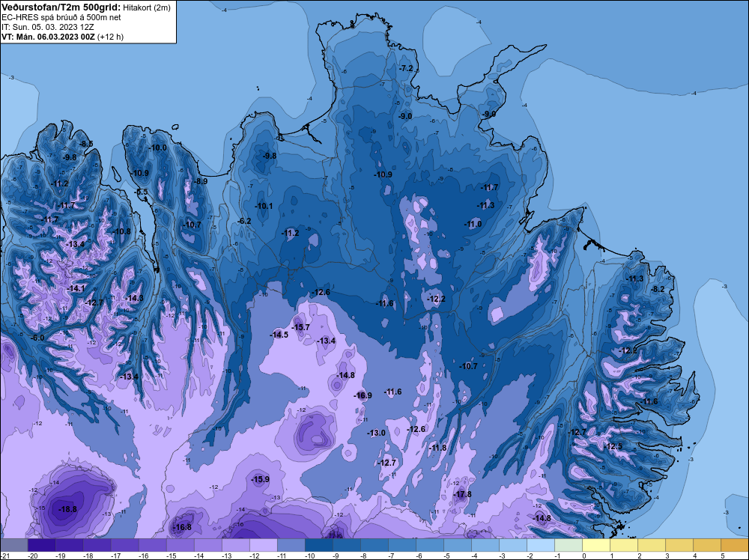Click the -12.5 temperature value
The image size is (749, 560).
coord(614,446)
